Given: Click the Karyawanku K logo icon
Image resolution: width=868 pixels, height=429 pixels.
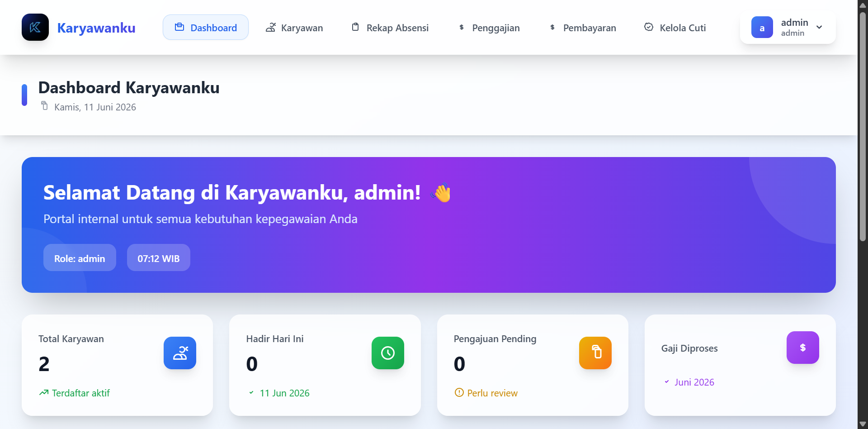Looking at the screenshot, I should click(x=35, y=27).
